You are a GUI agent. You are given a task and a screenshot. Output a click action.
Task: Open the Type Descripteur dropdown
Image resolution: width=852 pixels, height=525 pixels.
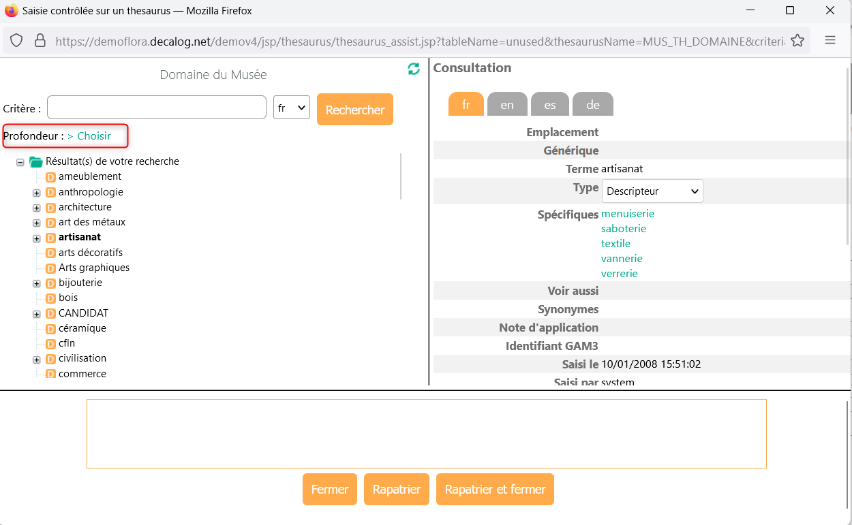coord(652,191)
